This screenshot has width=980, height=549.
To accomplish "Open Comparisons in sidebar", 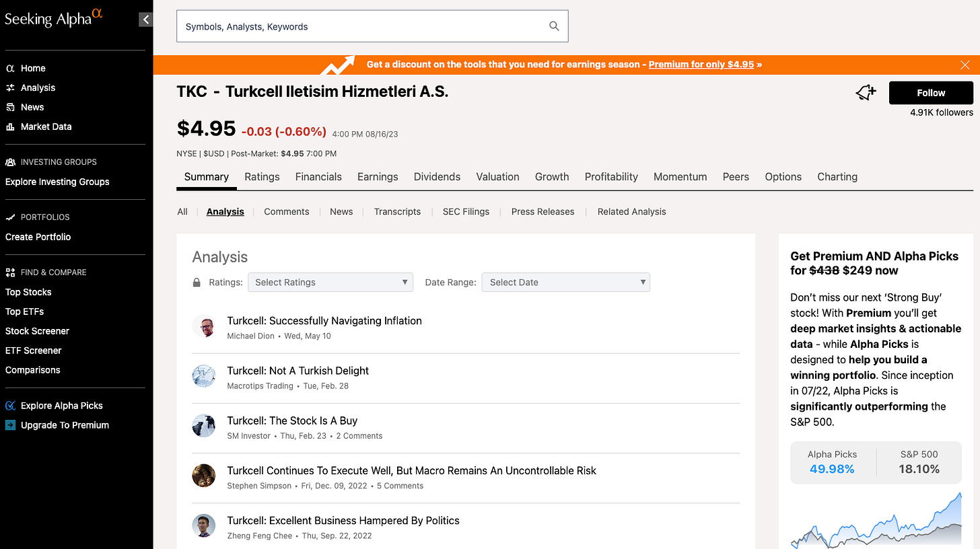I will click(x=32, y=370).
